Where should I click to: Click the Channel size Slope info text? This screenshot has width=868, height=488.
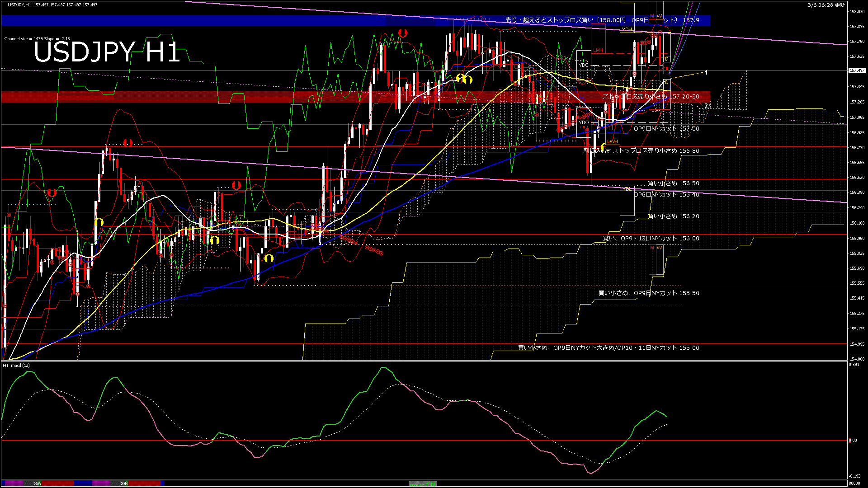coord(37,39)
